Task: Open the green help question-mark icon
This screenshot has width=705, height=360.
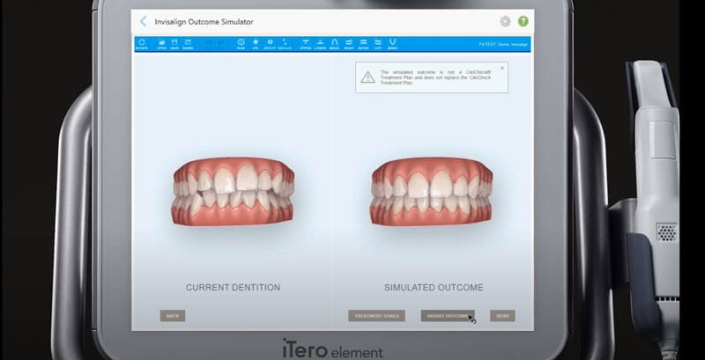Action: point(523,21)
